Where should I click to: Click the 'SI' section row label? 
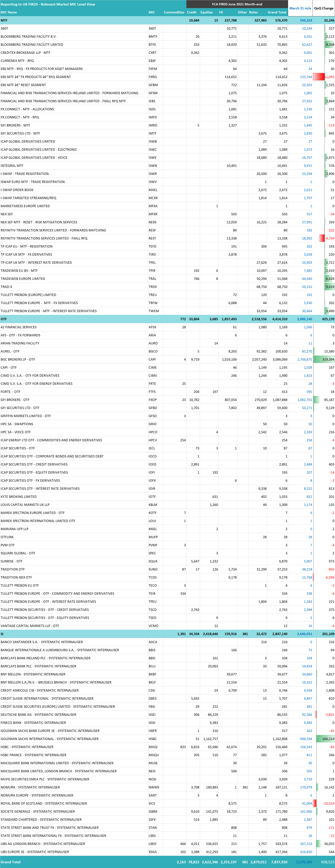tap(2, 634)
